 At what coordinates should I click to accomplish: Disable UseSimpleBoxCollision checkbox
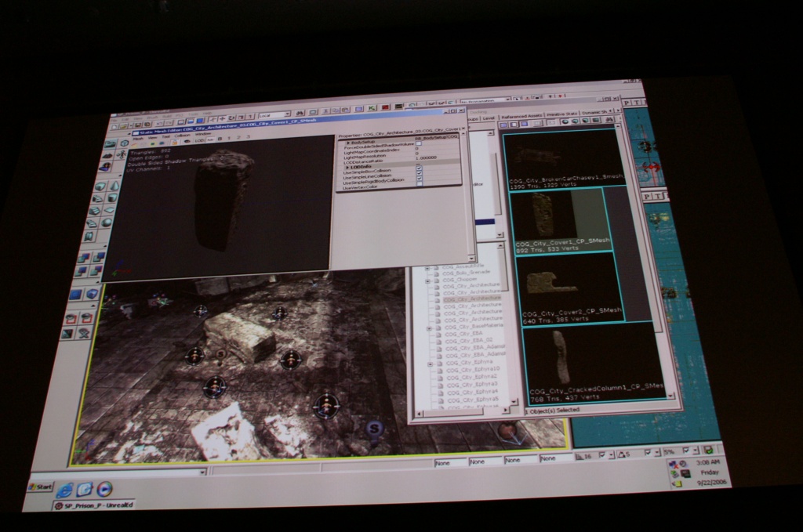(x=419, y=170)
